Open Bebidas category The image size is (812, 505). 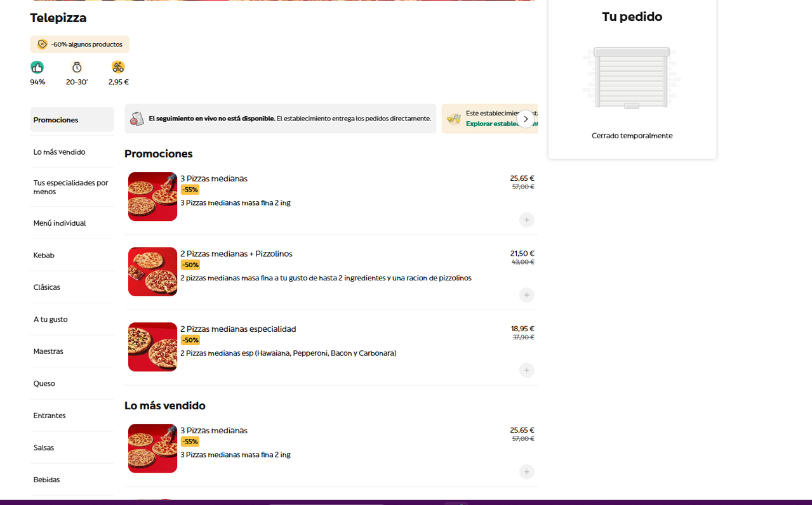pyautogui.click(x=72, y=480)
